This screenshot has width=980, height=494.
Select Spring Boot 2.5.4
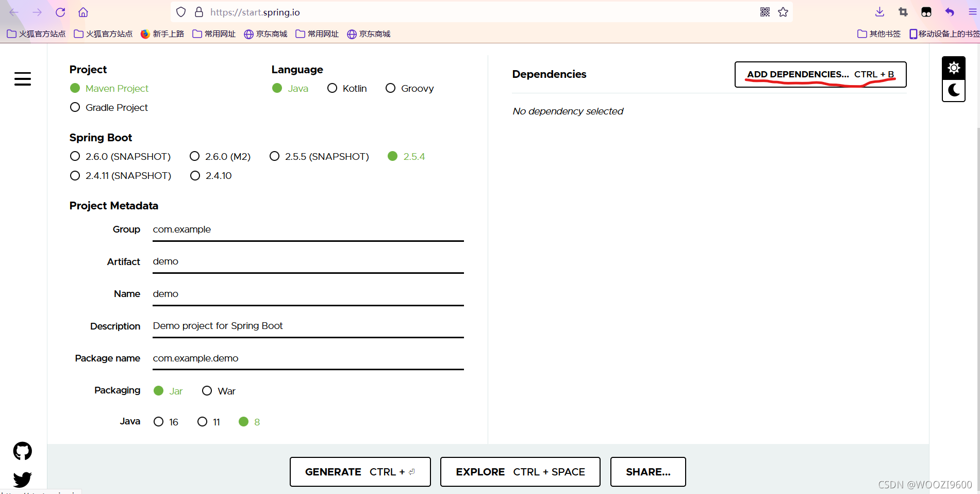(x=406, y=156)
